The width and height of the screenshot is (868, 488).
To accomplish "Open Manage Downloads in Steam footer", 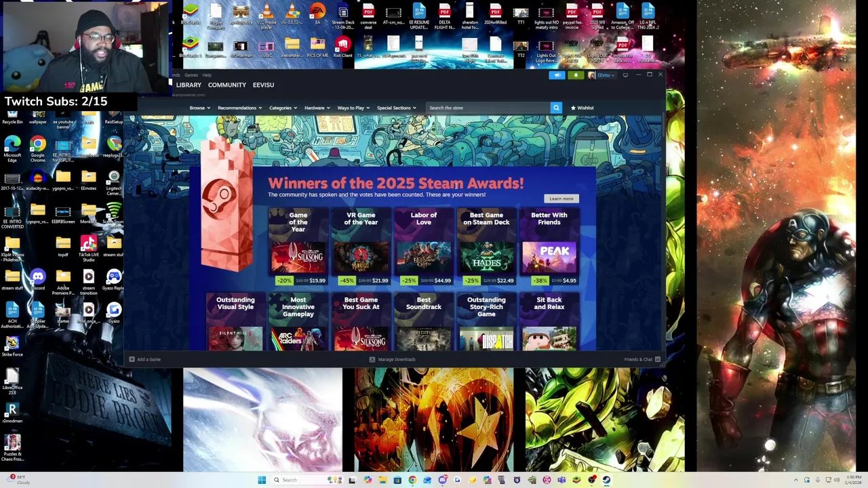I will [x=392, y=359].
